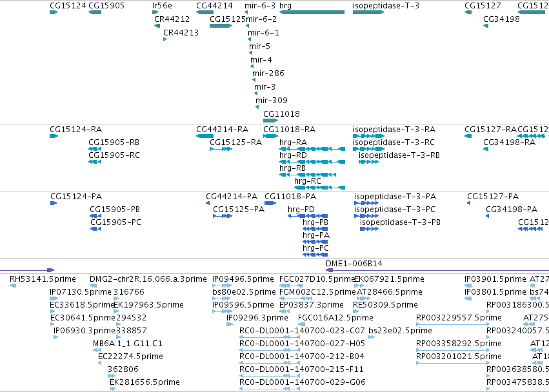The image size is (549, 392).
Task: Select the isopeptidase-T-3-PB protein
Action: 370,229
